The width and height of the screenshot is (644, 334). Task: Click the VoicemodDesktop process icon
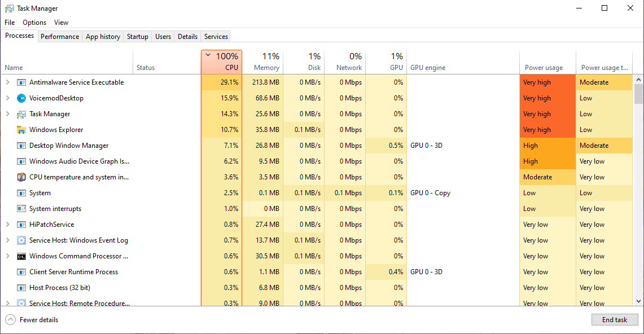[21, 98]
